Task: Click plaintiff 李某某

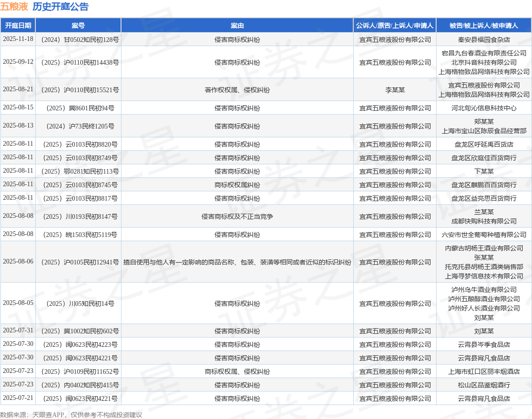Action: [x=395, y=90]
